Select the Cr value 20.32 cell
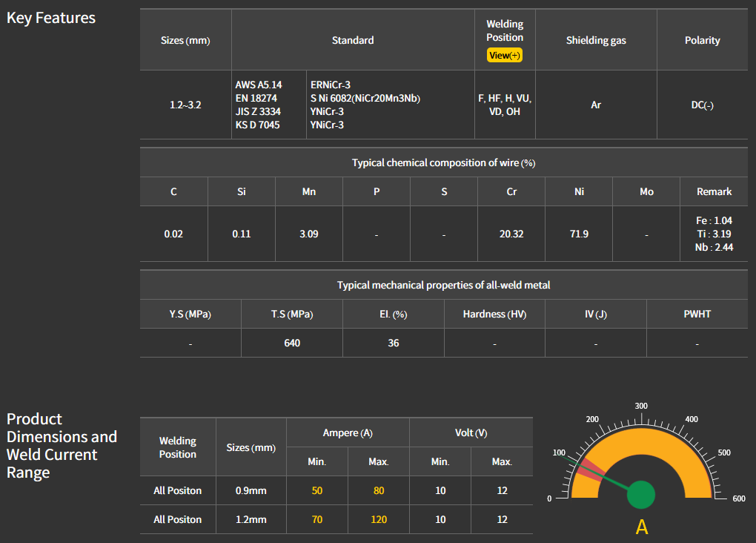 pyautogui.click(x=511, y=234)
